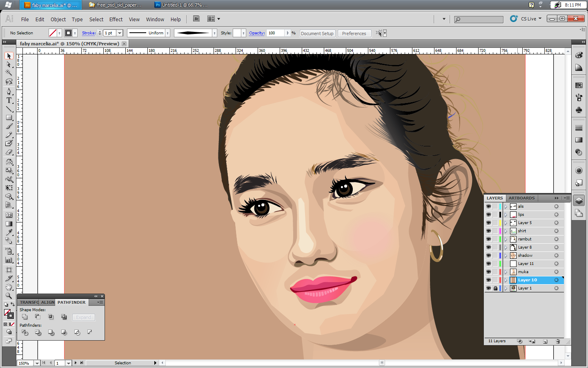Click the Opacity link label
The image size is (588, 368).
click(257, 33)
